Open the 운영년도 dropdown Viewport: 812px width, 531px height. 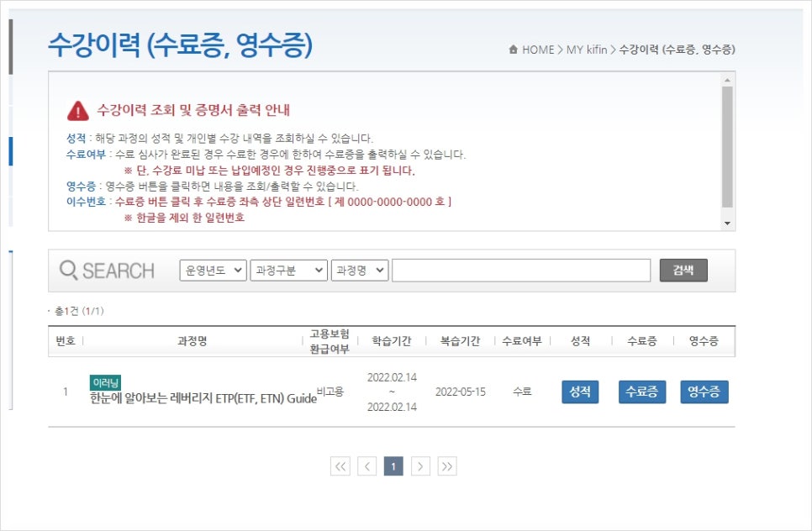pyautogui.click(x=213, y=271)
